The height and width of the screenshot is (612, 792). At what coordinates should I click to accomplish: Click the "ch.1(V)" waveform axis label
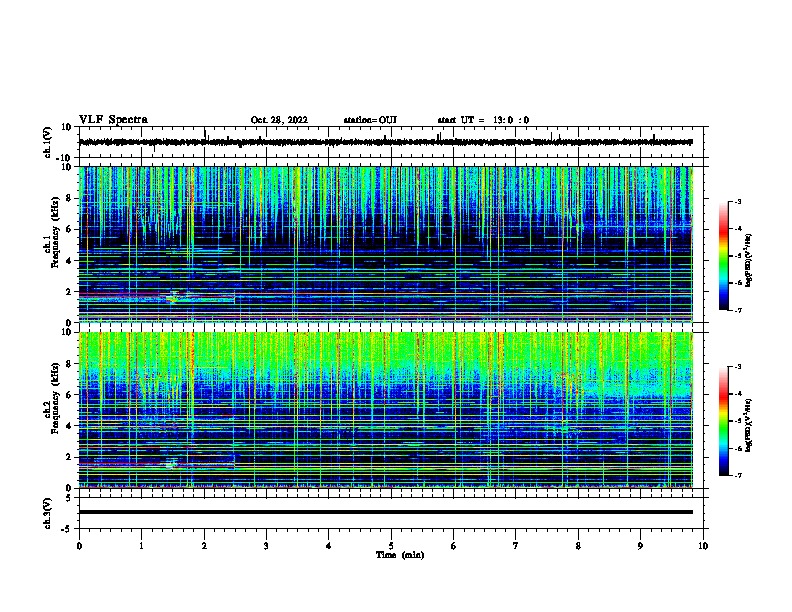point(48,142)
